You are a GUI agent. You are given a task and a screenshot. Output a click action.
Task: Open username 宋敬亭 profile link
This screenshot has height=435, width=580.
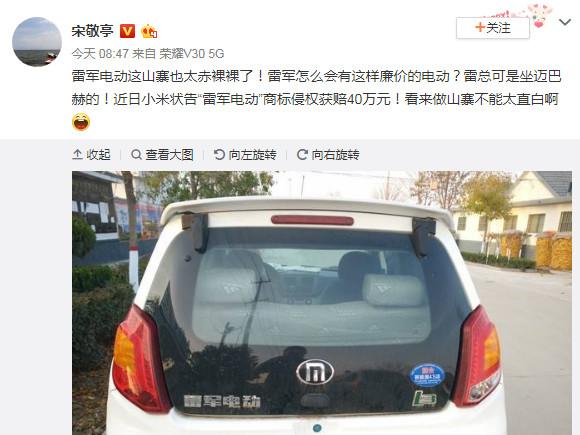(92, 31)
